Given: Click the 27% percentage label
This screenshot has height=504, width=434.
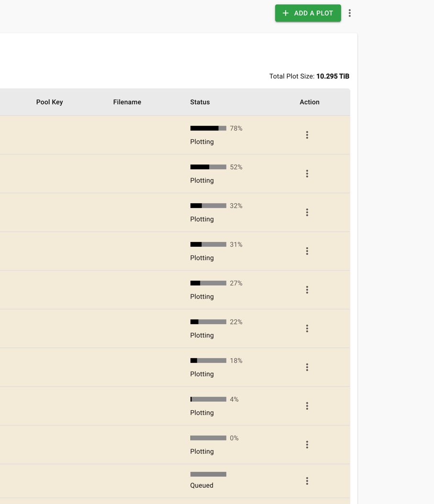Looking at the screenshot, I should [x=236, y=283].
